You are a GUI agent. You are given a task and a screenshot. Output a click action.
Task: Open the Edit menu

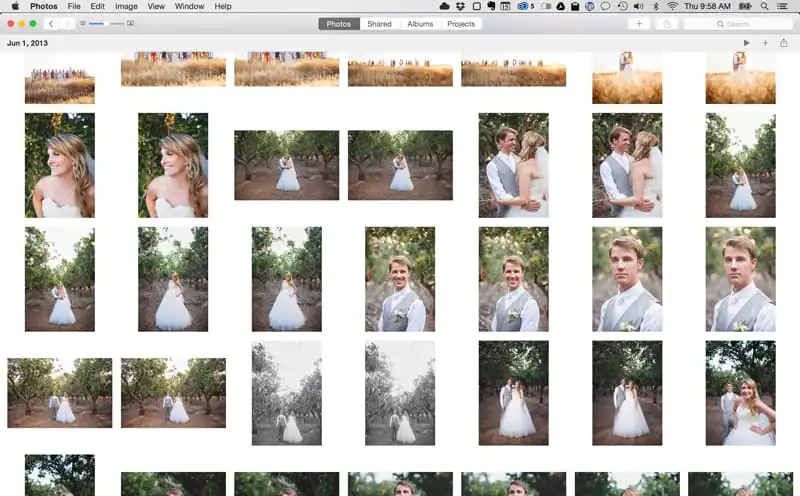pos(97,6)
